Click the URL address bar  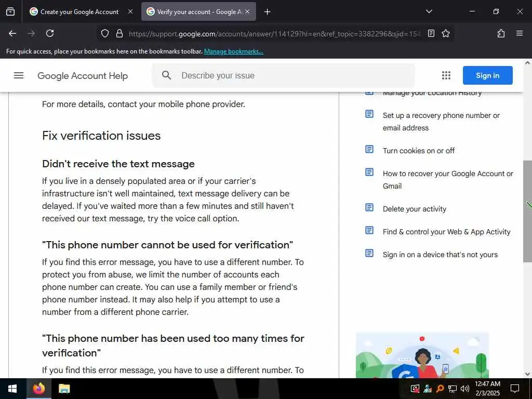click(274, 34)
